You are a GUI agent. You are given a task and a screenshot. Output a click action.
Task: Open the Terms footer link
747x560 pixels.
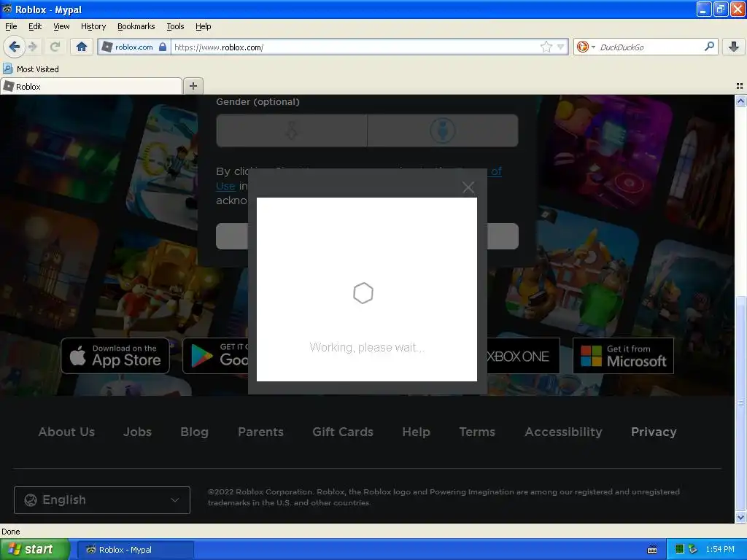tap(477, 432)
